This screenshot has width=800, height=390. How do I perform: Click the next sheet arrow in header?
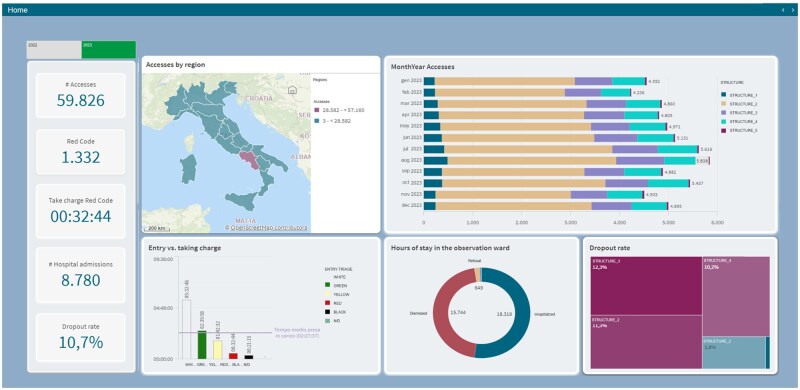792,10
